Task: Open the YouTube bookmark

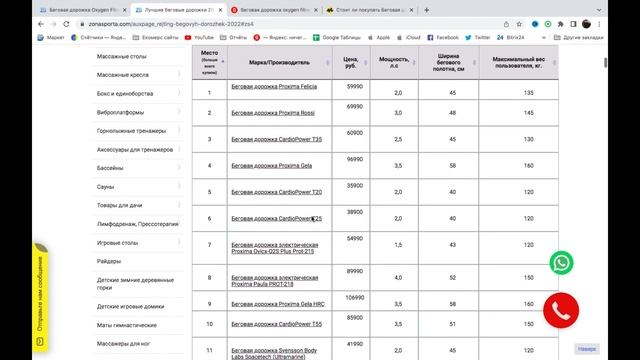Action: pyautogui.click(x=199, y=38)
